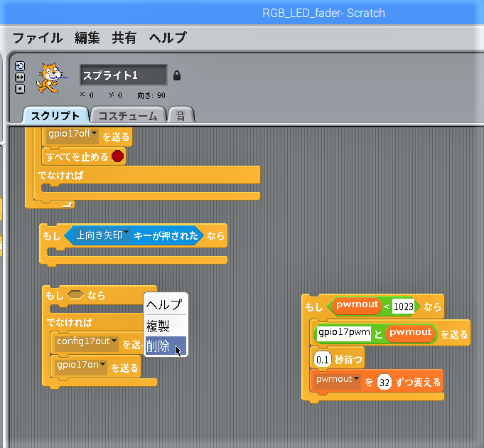Click the sprite direction text 向き: 90
Screen dimensions: 484x448
click(x=151, y=95)
